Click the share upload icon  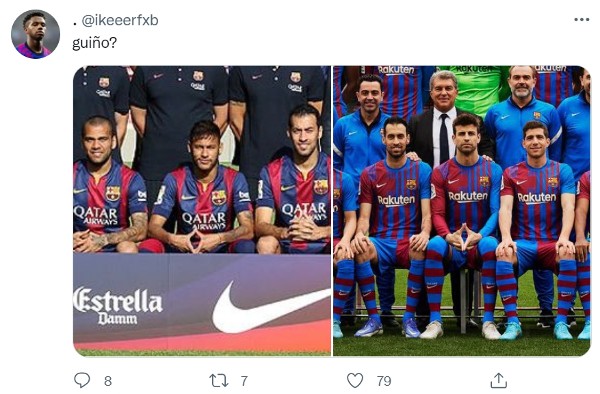[499, 381]
